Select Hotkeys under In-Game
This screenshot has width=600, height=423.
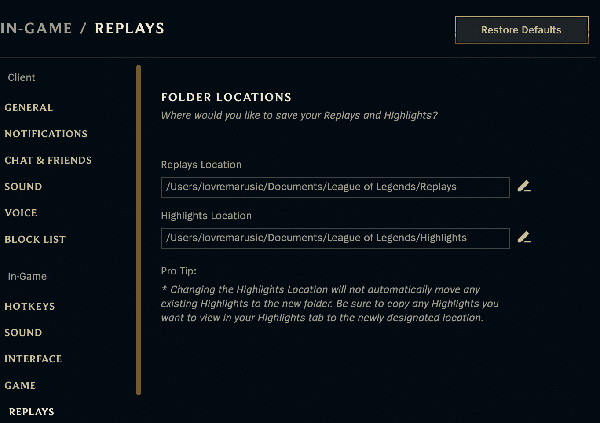(30, 307)
